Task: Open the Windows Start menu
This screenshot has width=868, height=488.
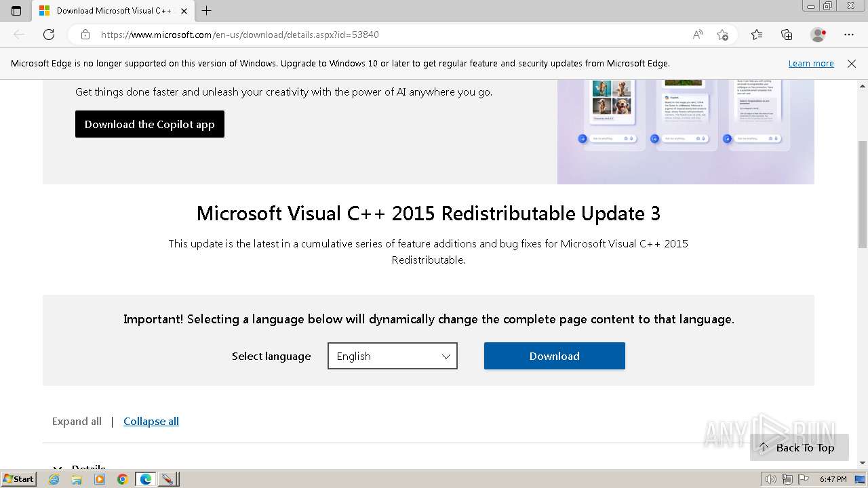Action: pyautogui.click(x=18, y=479)
